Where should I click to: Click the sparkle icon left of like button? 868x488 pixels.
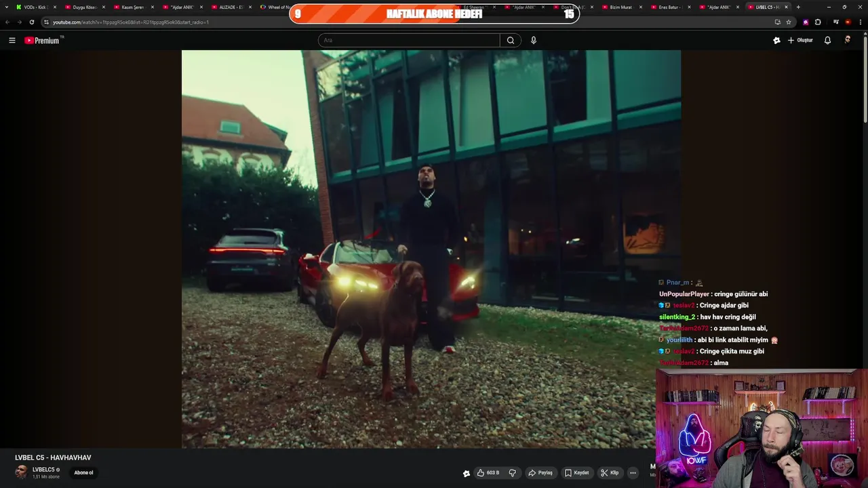[467, 473]
